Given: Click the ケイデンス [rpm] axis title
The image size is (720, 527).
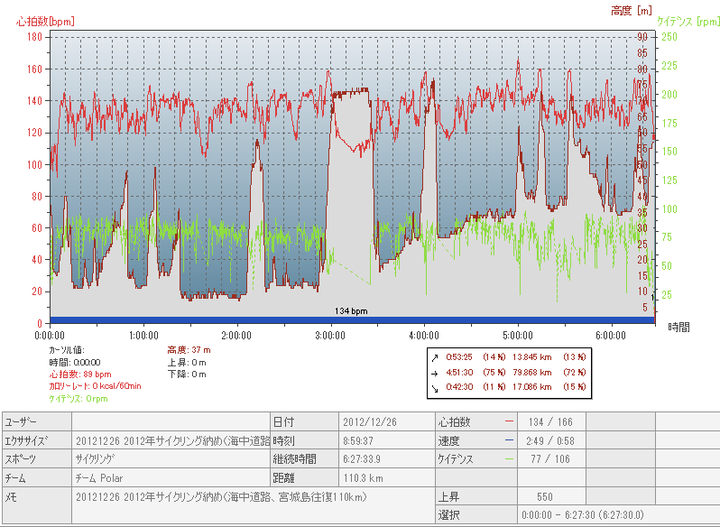Looking at the screenshot, I should 688,21.
